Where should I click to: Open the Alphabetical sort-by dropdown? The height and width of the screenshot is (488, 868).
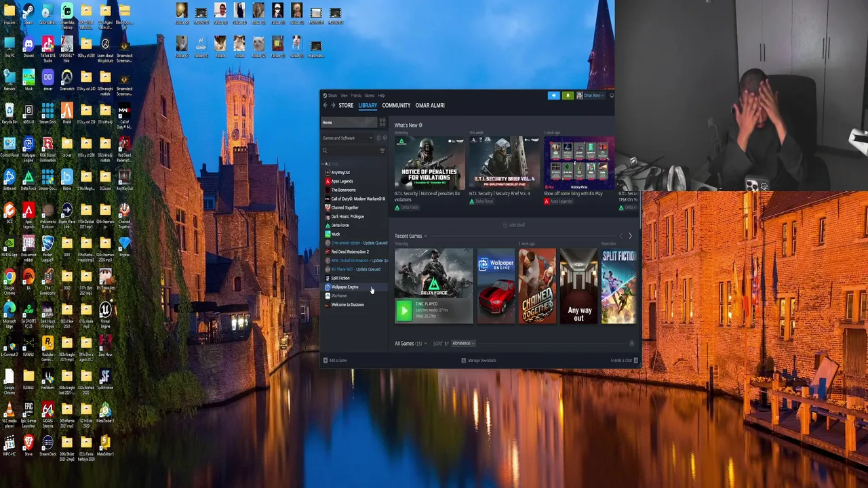(463, 344)
